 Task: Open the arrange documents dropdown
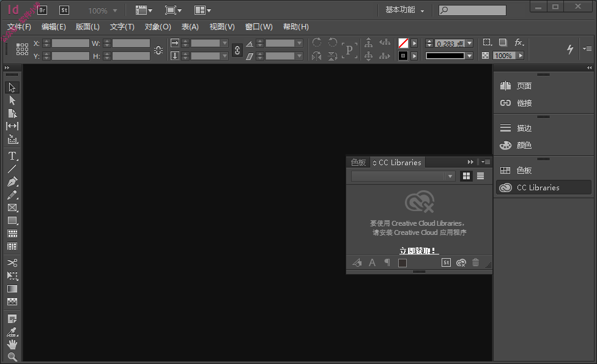(x=202, y=10)
